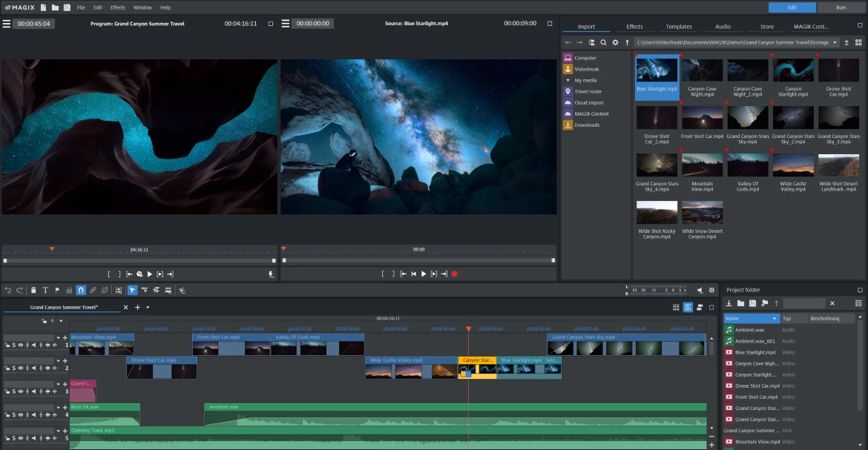Screen dimensions: 868x450
Task: Click the program monitor seek slider
Action: tap(139, 260)
